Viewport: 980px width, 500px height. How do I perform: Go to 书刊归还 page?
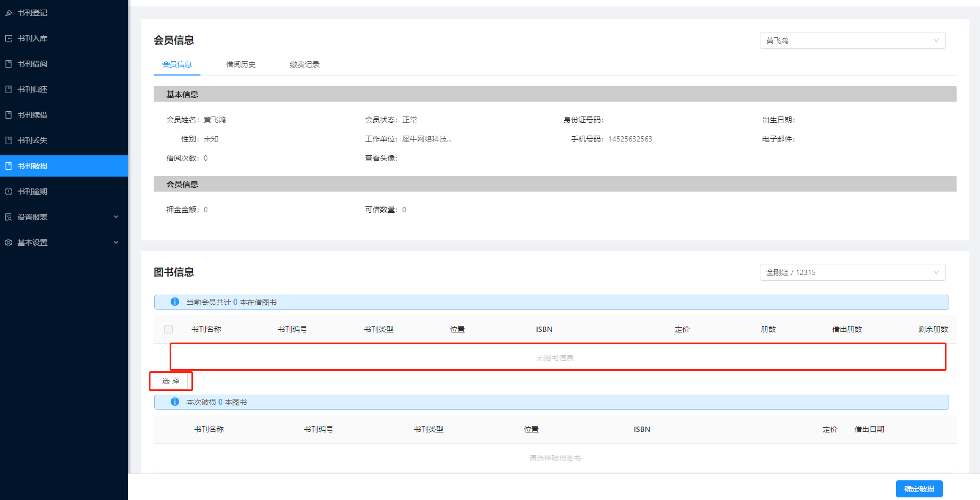[x=64, y=89]
